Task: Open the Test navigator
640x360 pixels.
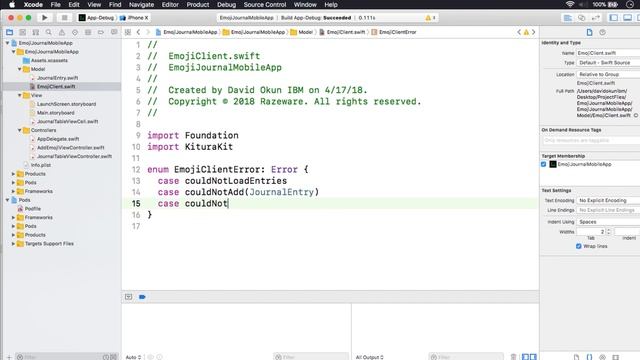Action: tap(75, 32)
